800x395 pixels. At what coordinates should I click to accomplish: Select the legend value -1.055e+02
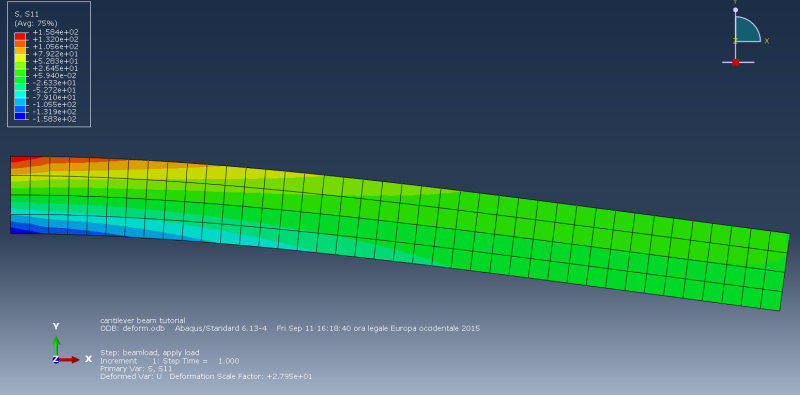pos(55,104)
